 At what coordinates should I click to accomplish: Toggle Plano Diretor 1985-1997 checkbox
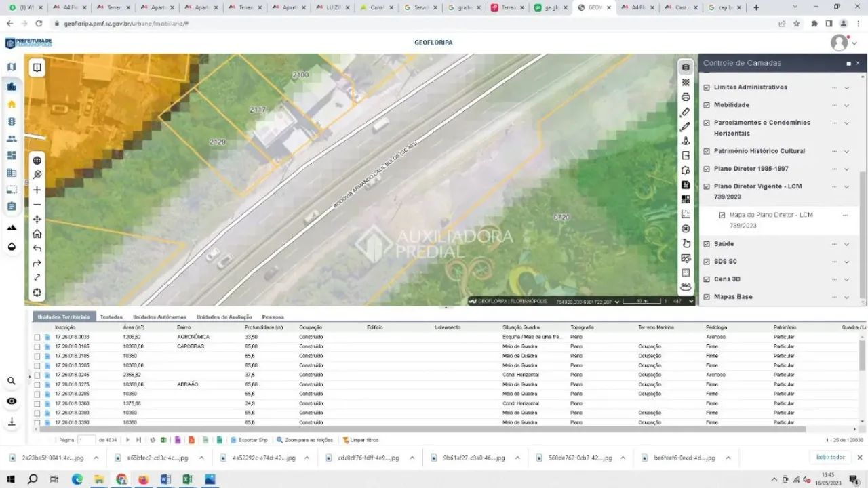(707, 169)
